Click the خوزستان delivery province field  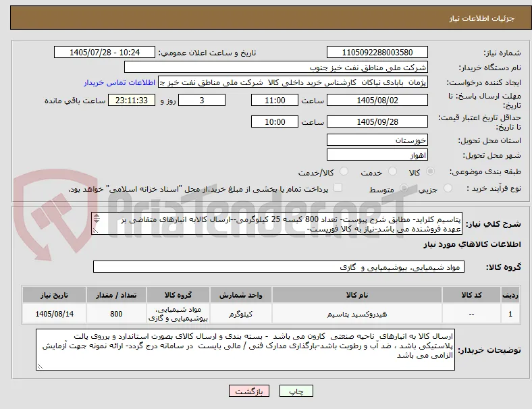(x=377, y=140)
